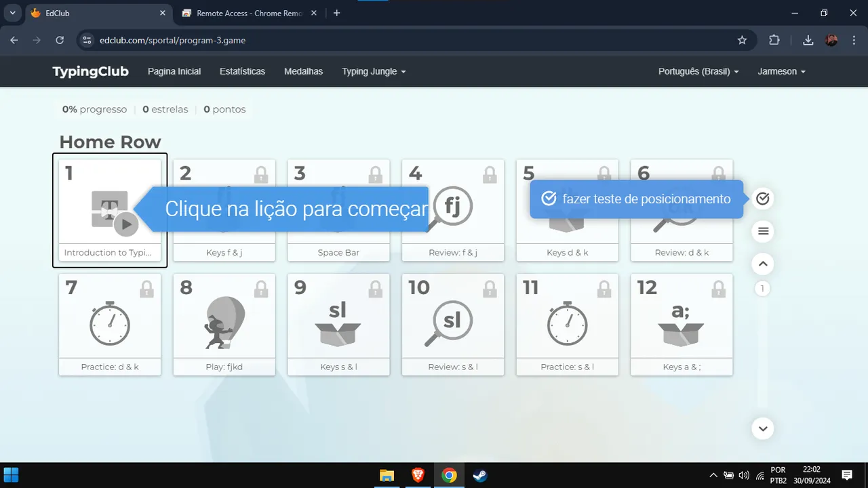
Task: Open the Chrome profile avatar
Action: (831, 40)
